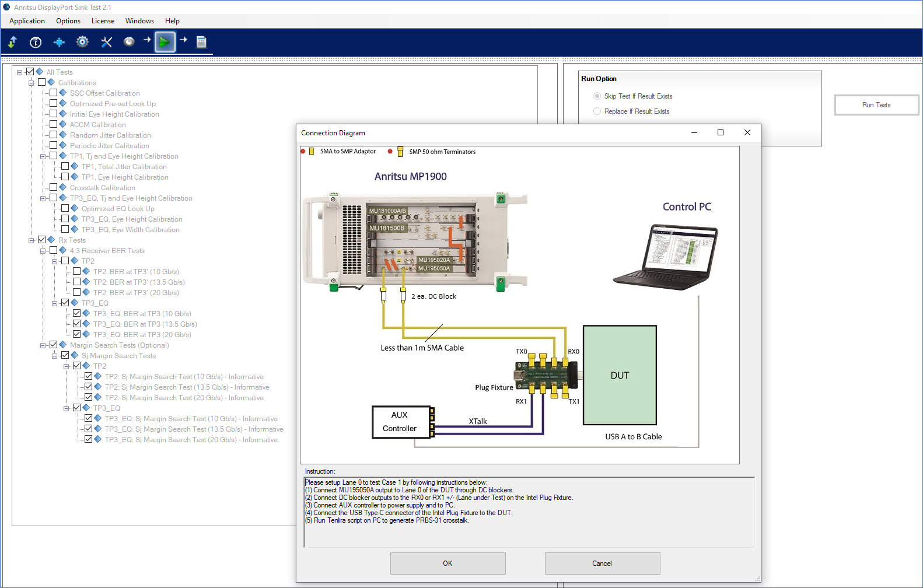Image resolution: width=923 pixels, height=588 pixels.
Task: Collapse the Rx Tests tree node
Action: [x=32, y=240]
